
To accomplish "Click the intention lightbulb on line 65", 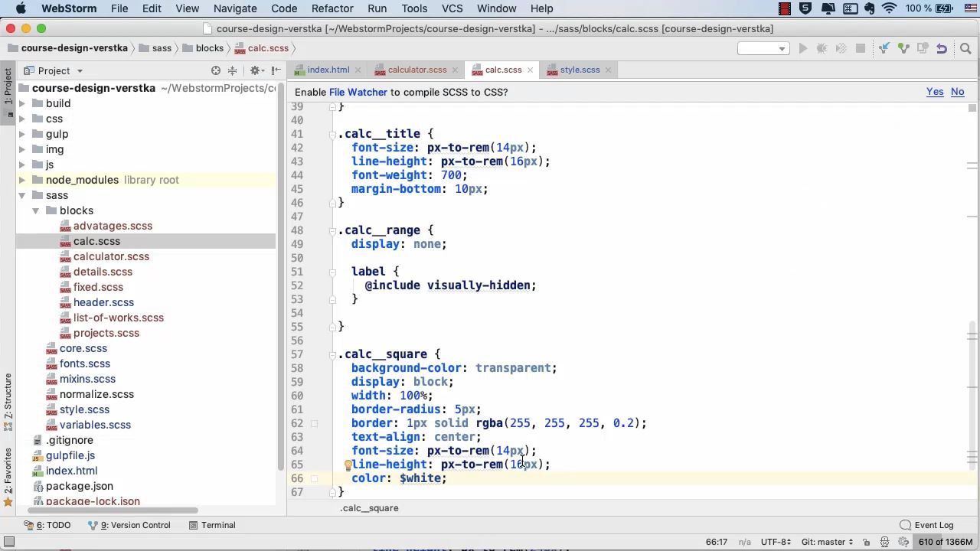I will coord(348,465).
